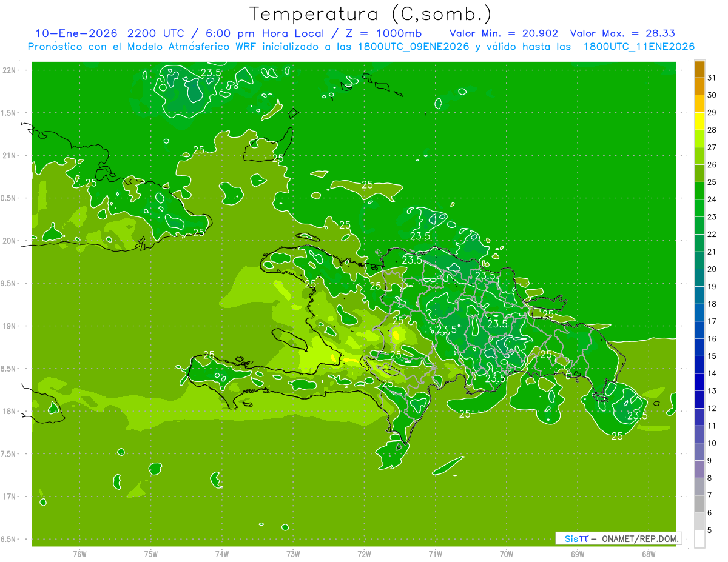This screenshot has height=562, width=728.
Task: Click the 19N latitude axis label
Action: click(9, 326)
